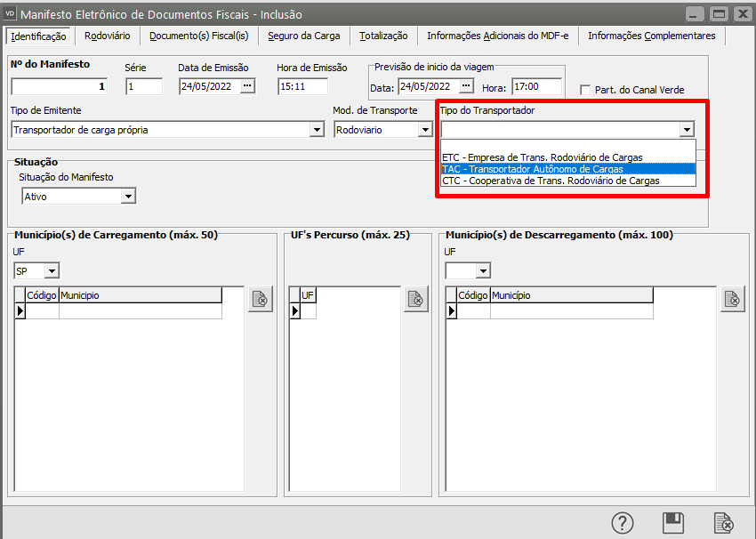This screenshot has width=756, height=539.
Task: Expand the Tipo de Emitente dropdown
Action: click(x=317, y=130)
